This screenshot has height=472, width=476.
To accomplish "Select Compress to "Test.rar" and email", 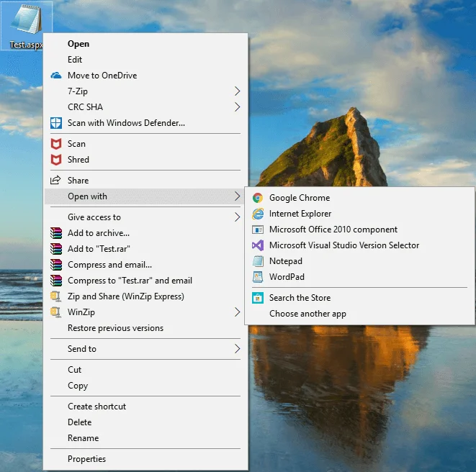I will 145,281.
